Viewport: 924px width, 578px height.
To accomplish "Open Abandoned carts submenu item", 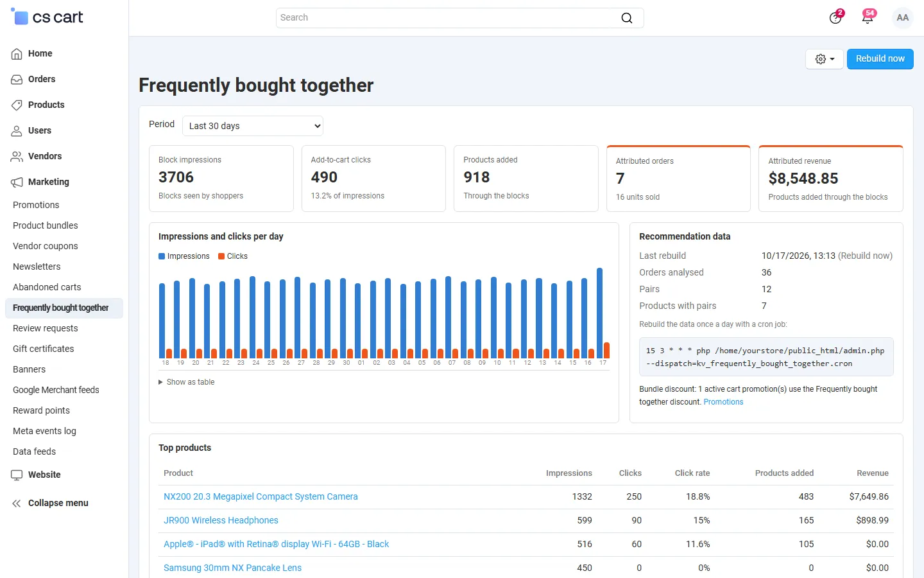I will [x=47, y=287].
